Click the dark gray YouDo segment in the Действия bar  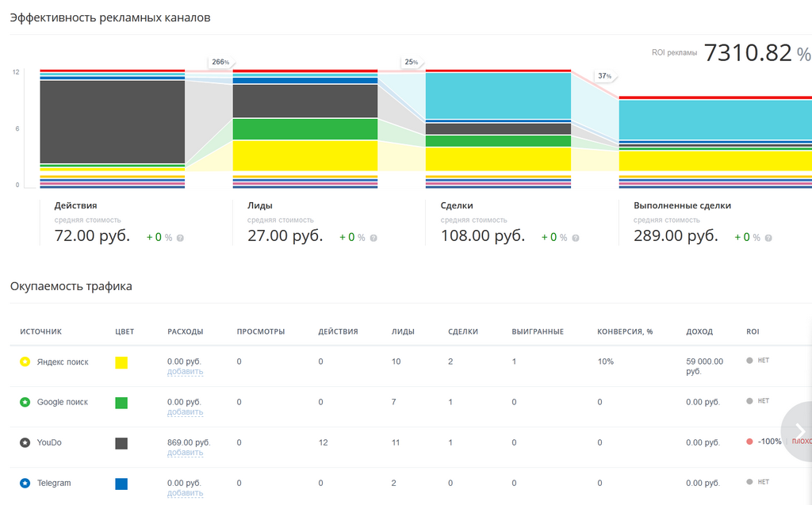pyautogui.click(x=113, y=122)
